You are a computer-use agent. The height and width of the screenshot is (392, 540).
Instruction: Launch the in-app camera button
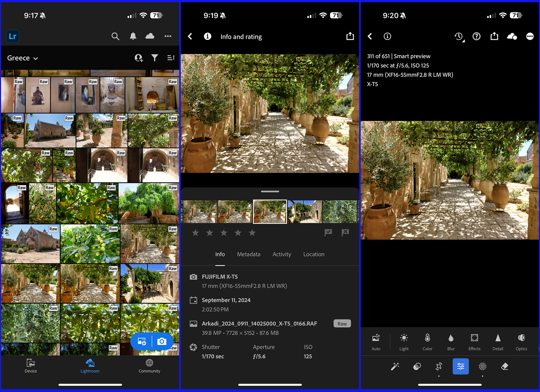point(162,341)
